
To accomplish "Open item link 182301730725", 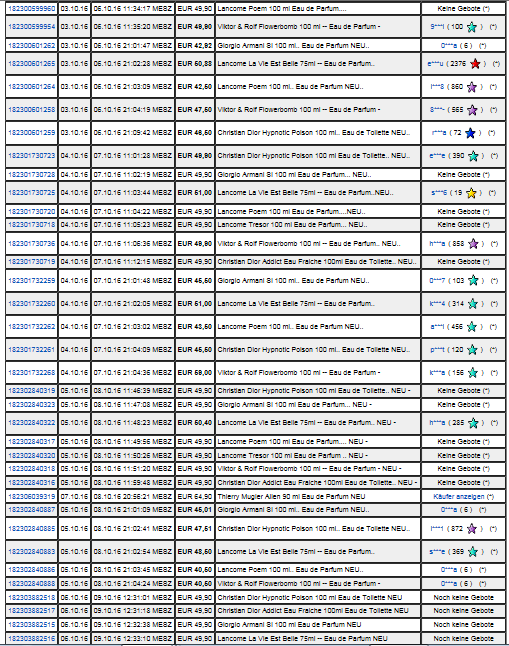I will (x=32, y=193).
